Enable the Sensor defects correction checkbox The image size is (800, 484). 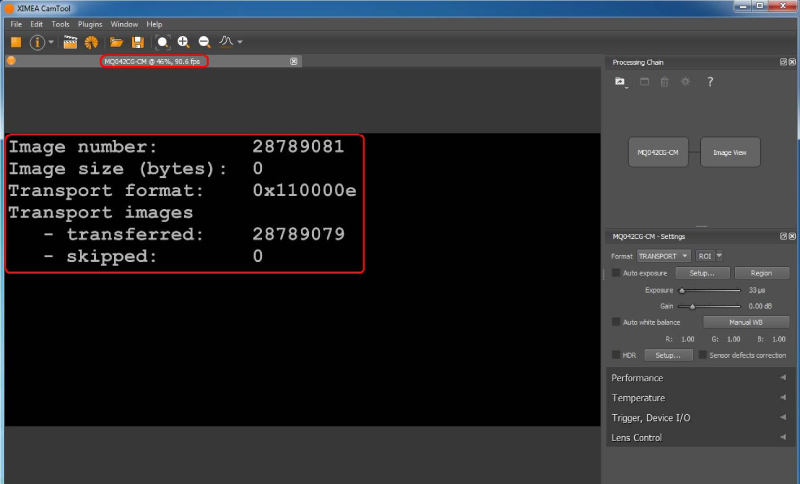(703, 355)
